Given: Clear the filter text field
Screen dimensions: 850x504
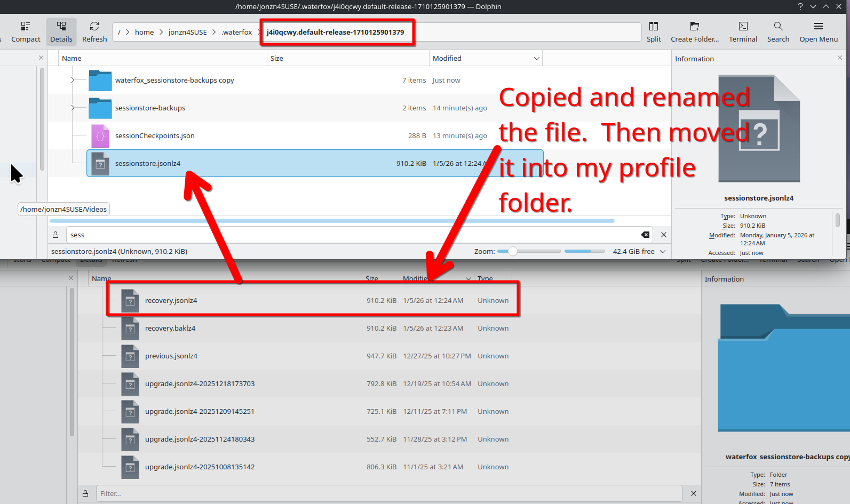Looking at the screenshot, I should tap(645, 235).
